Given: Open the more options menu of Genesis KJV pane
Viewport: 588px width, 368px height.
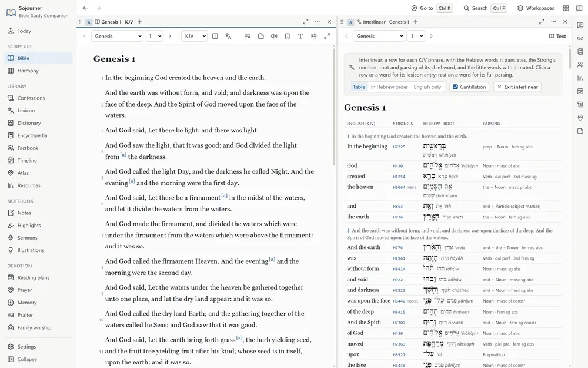Looking at the screenshot, I should (318, 22).
